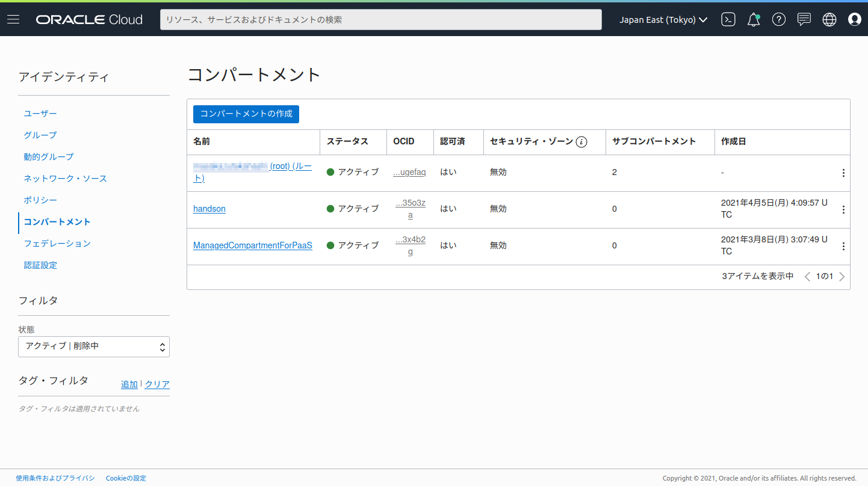Click the 3アイテムを表示中 text
868x486 pixels.
[758, 276]
